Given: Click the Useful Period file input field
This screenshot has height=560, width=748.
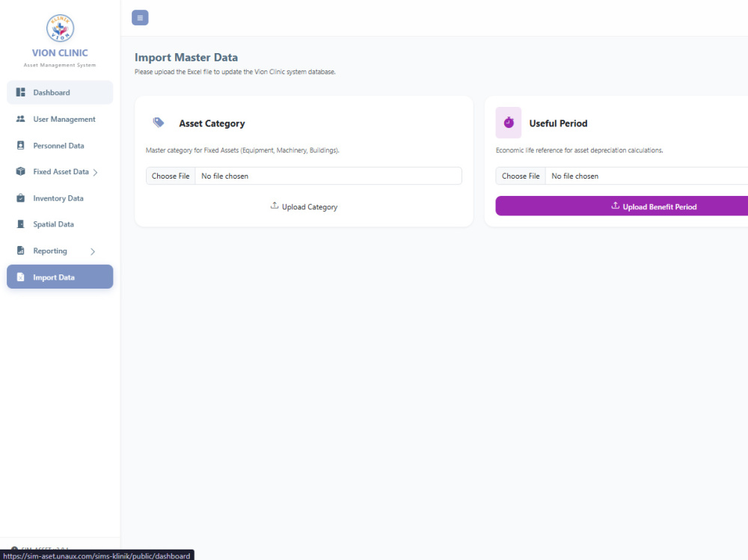Looking at the screenshot, I should tap(622, 176).
